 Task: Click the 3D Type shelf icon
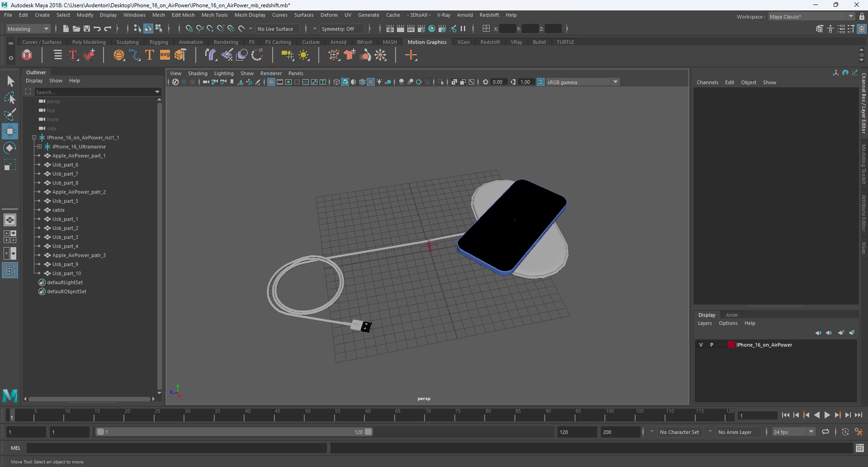73,55
